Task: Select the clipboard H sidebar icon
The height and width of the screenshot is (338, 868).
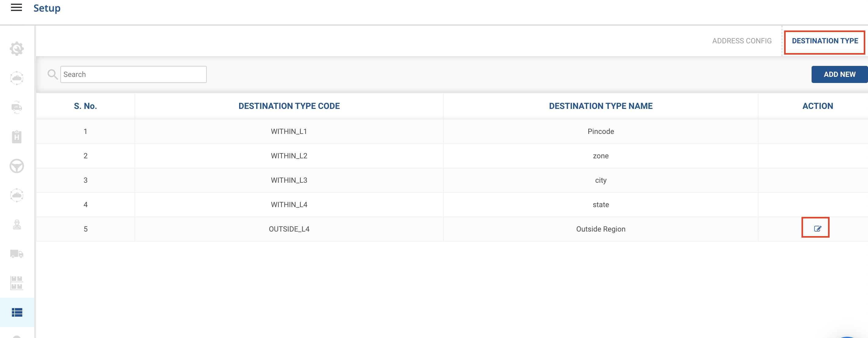Action: [x=16, y=136]
